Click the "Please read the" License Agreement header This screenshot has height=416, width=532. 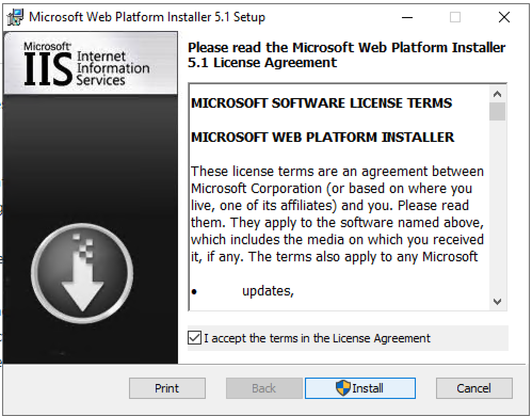coord(346,54)
